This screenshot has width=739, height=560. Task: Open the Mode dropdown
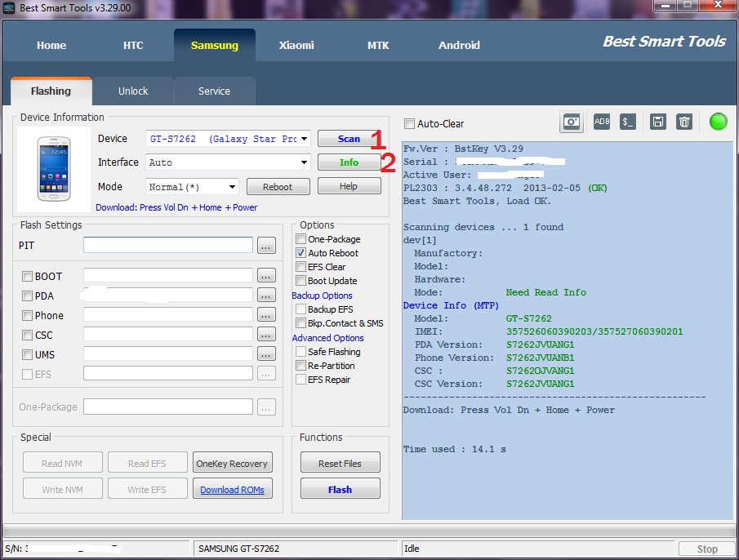pyautogui.click(x=232, y=187)
